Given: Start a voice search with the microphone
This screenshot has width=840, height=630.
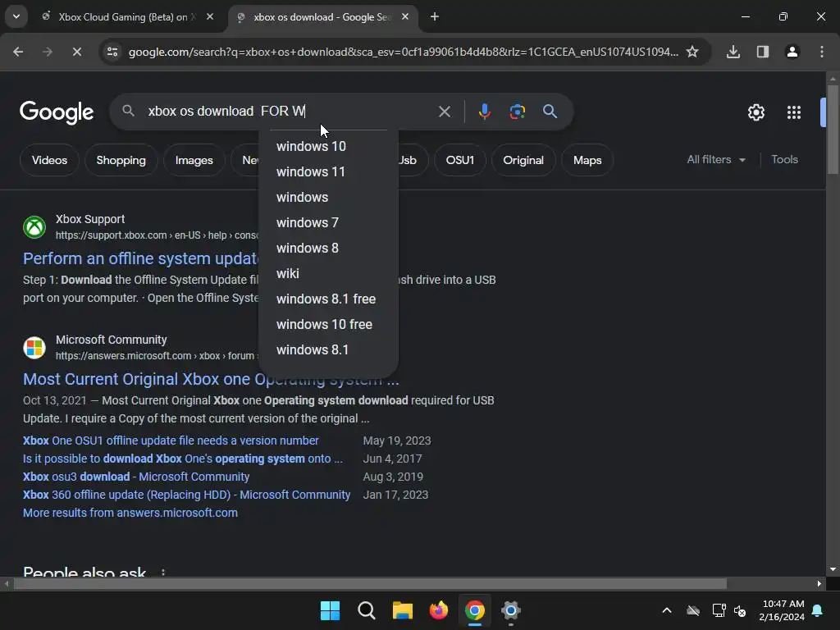Looking at the screenshot, I should (484, 112).
